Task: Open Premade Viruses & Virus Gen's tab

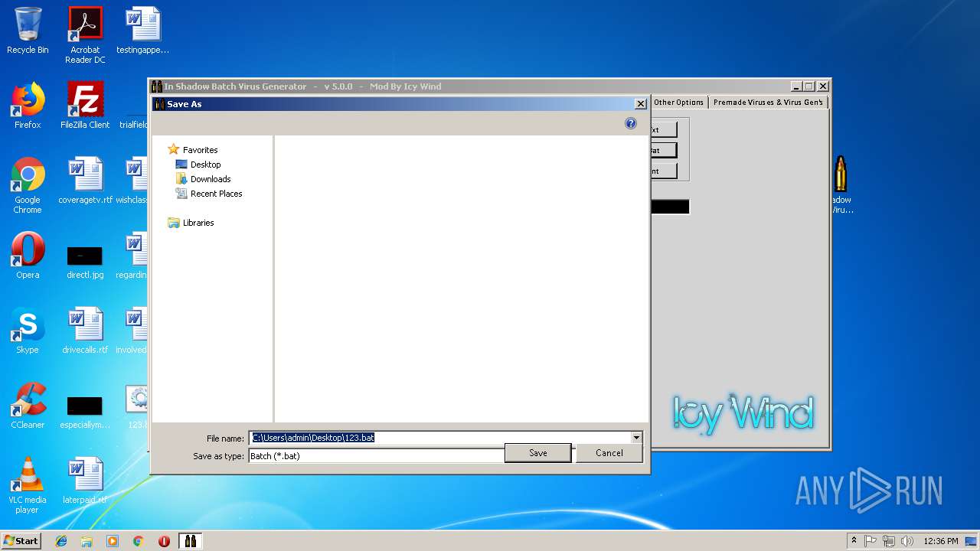Action: click(x=768, y=102)
